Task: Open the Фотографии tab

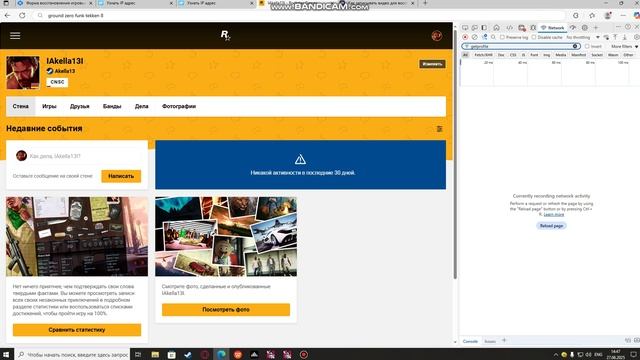Action: point(179,106)
